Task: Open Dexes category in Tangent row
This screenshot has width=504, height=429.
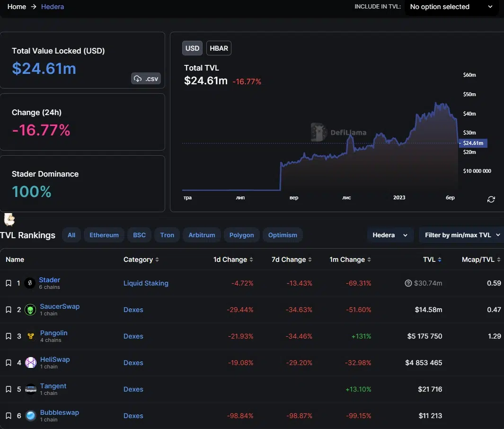Action: [133, 389]
